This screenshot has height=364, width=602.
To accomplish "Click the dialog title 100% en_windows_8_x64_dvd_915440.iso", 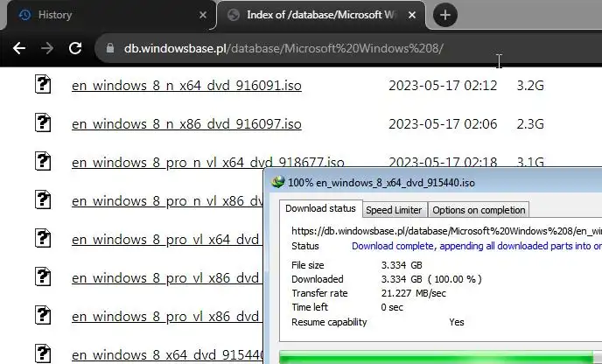I will 381,182.
